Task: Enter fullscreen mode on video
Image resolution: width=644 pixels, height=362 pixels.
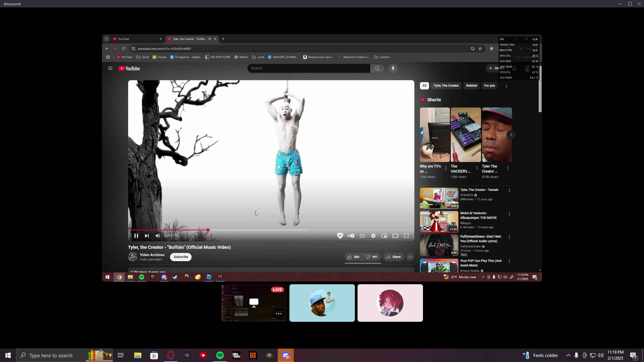Action: 406,236
